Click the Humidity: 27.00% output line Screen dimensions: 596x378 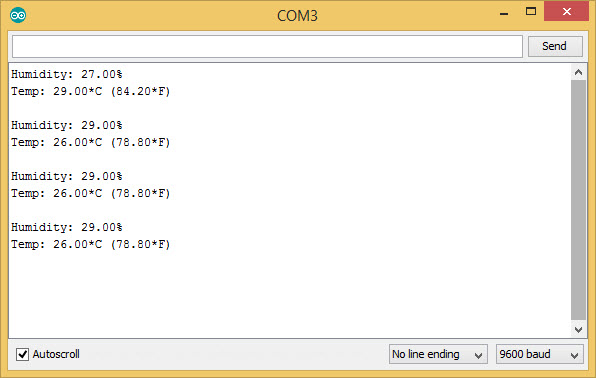[x=67, y=74]
